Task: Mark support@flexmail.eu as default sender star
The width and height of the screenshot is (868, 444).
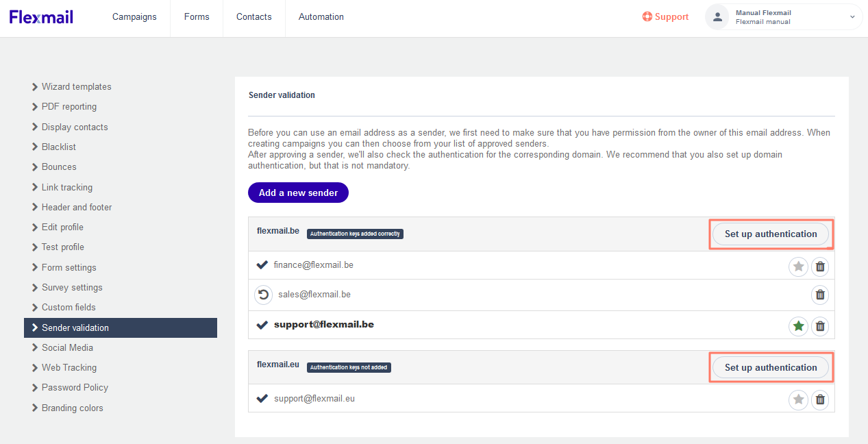Action: pyautogui.click(x=798, y=399)
